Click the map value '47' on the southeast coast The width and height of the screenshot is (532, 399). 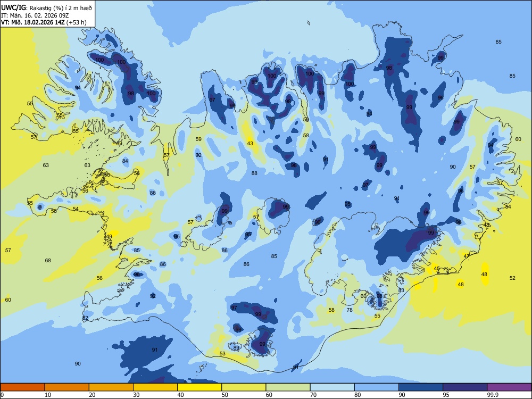467,256
